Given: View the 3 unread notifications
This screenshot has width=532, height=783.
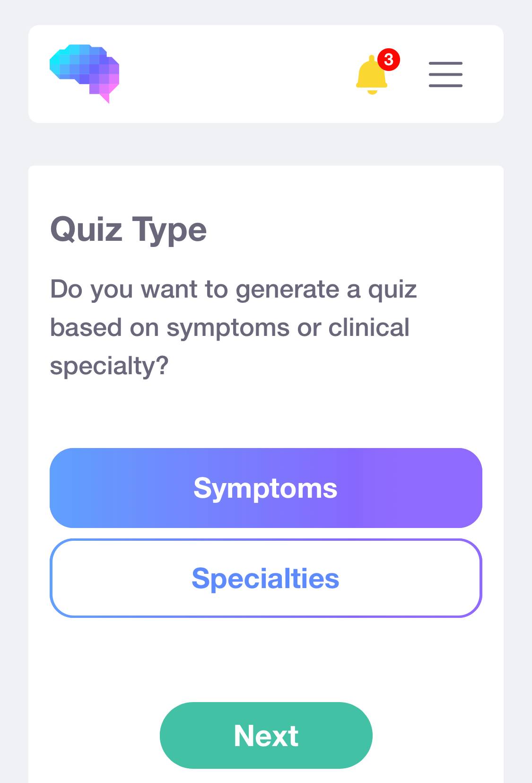Looking at the screenshot, I should 389,60.
